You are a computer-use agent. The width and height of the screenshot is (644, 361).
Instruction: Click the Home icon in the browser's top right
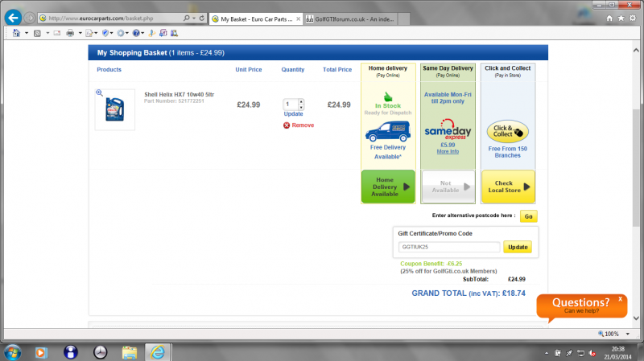(x=609, y=17)
